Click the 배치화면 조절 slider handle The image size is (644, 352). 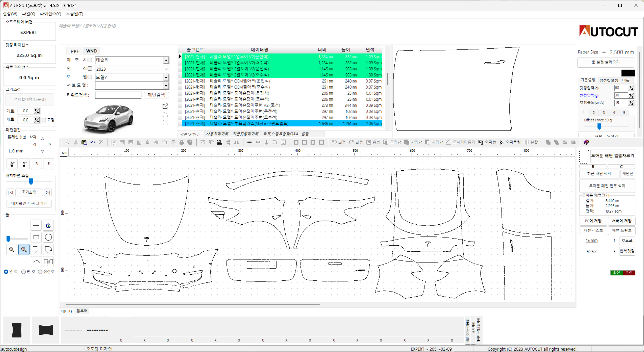pyautogui.click(x=31, y=181)
